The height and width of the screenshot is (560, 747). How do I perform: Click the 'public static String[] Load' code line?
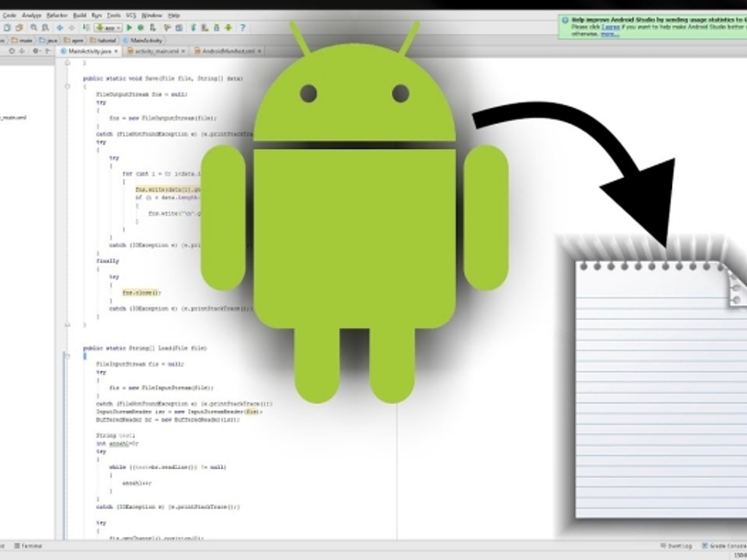click(145, 348)
